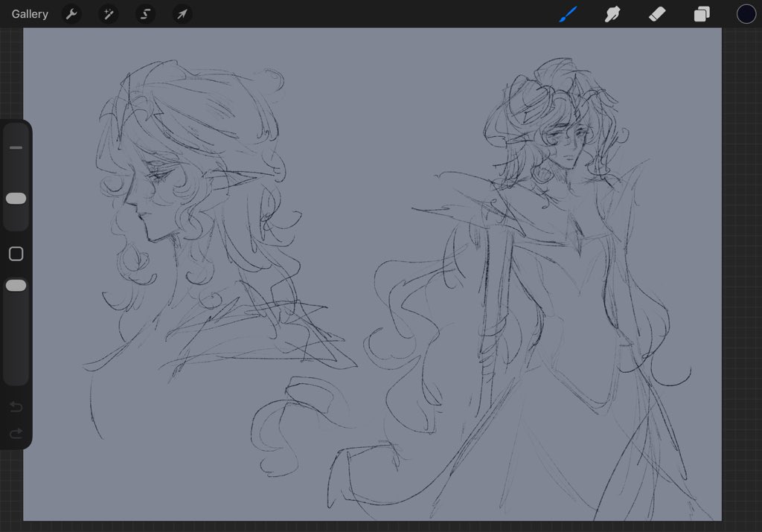Image resolution: width=762 pixels, height=532 pixels.
Task: Activate the Transform arrow tool
Action: coord(182,14)
